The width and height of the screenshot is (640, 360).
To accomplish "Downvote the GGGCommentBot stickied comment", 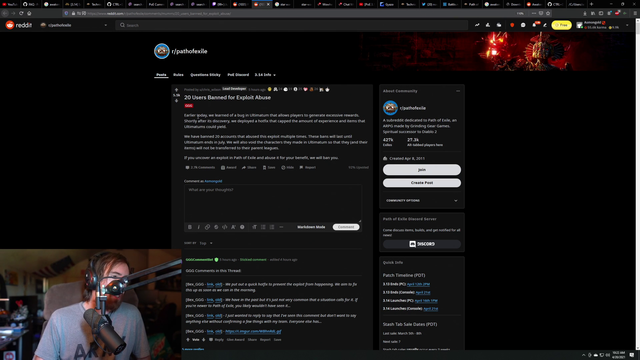I will pos(204,340).
